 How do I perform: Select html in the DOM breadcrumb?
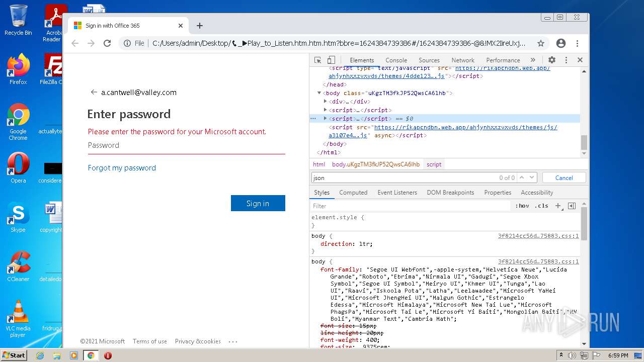(x=319, y=164)
